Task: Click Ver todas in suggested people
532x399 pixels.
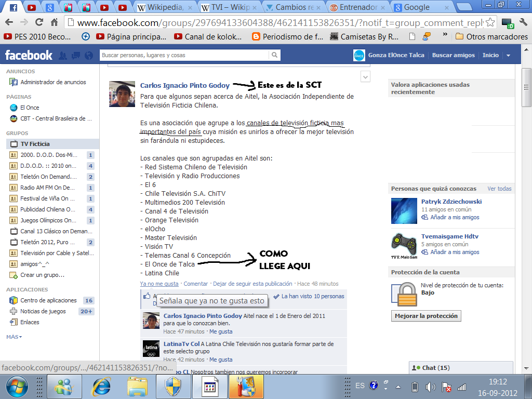Action: pos(499,189)
